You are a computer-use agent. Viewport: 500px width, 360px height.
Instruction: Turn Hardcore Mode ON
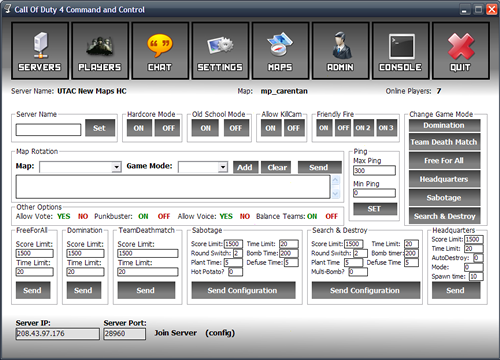click(139, 128)
